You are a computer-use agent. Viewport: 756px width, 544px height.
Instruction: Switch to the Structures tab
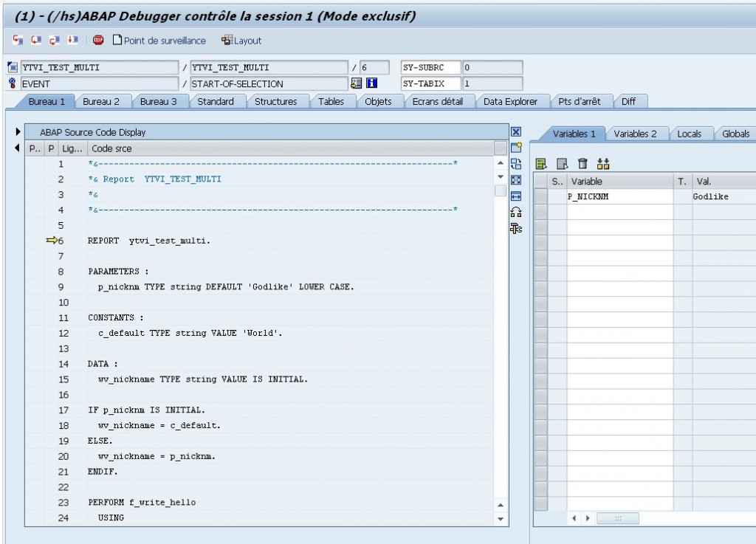(275, 102)
